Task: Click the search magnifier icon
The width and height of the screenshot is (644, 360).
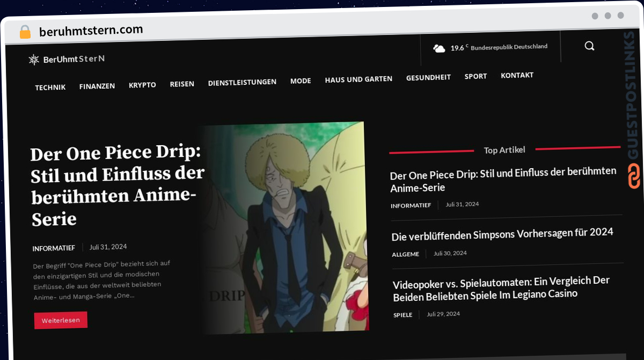Action: click(x=589, y=46)
